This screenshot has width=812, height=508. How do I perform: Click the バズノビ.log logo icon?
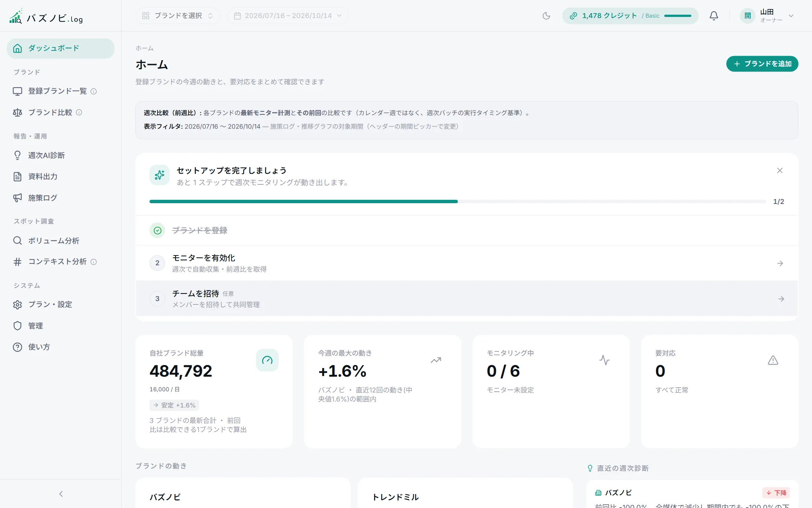click(16, 16)
